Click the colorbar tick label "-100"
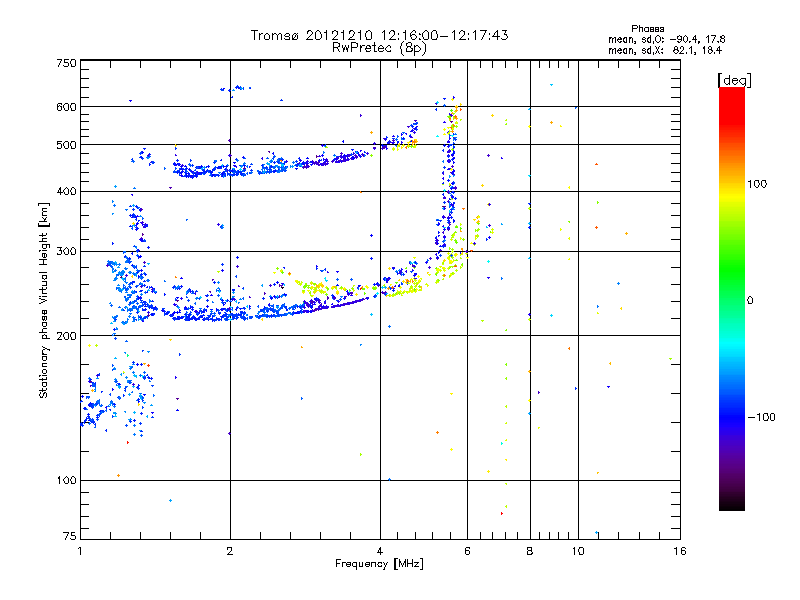800x600 pixels. pyautogui.click(x=761, y=417)
